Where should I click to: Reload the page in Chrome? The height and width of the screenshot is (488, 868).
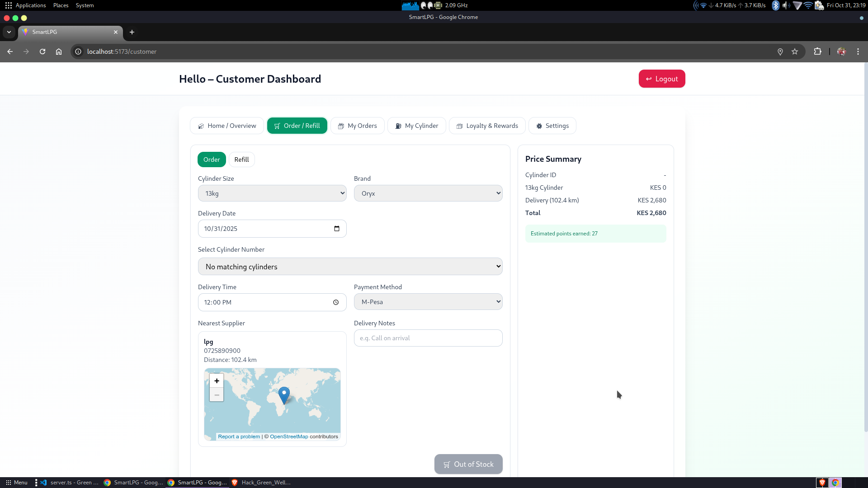point(42,52)
